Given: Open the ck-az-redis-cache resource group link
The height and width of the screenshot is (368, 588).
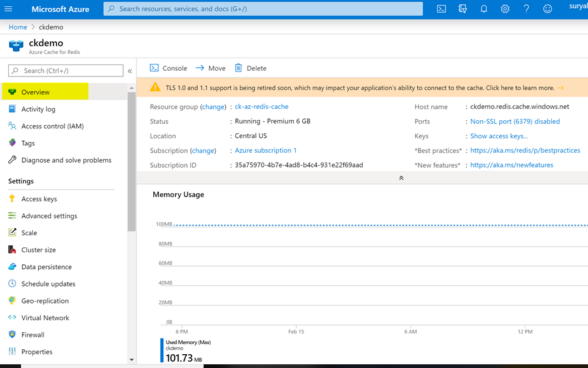Looking at the screenshot, I should (x=261, y=106).
